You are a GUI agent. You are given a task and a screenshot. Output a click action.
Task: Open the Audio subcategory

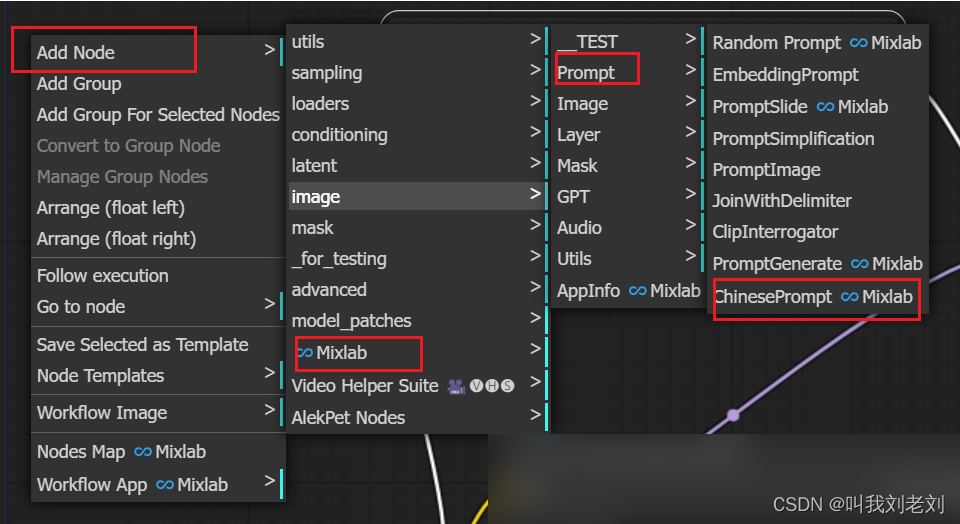[x=628, y=228]
